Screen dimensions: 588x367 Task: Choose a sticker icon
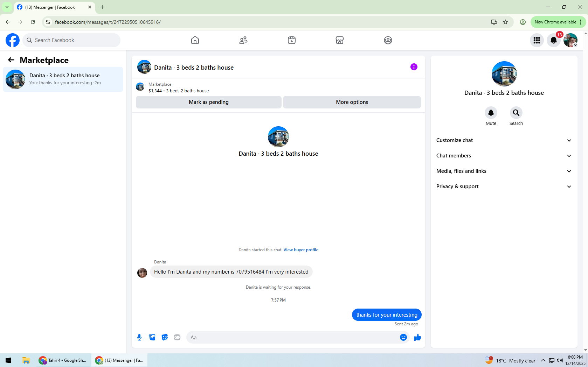(165, 337)
